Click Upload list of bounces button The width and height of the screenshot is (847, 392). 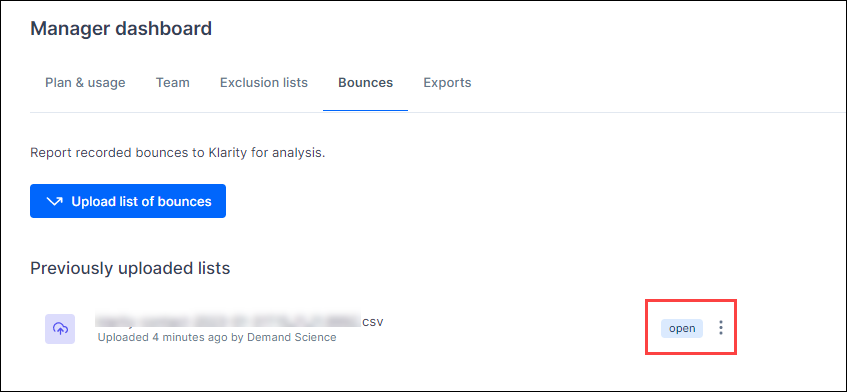pyautogui.click(x=128, y=201)
